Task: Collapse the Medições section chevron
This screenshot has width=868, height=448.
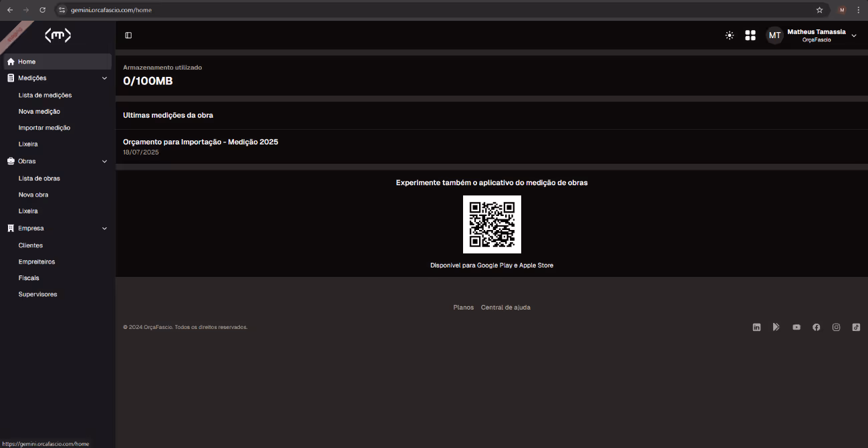Action: tap(104, 78)
